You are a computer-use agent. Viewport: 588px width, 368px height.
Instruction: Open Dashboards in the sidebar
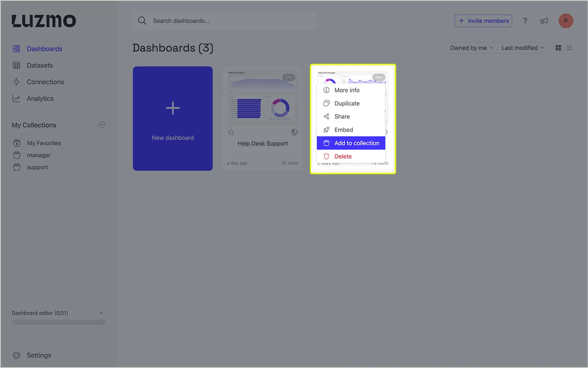[45, 49]
